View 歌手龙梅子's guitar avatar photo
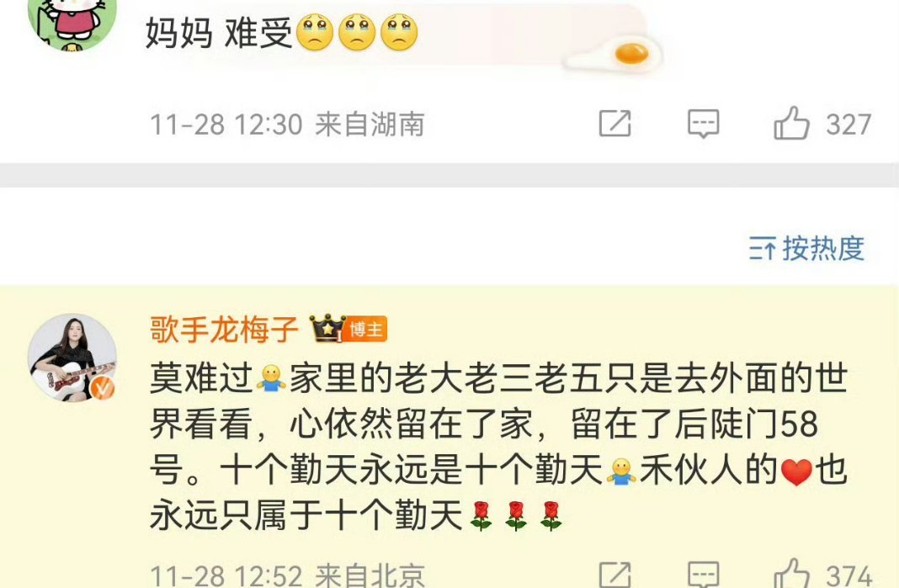 (72, 358)
